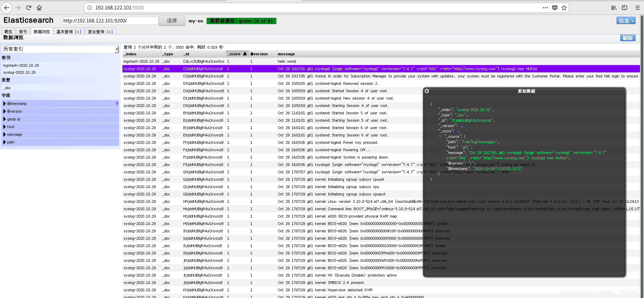Image resolution: width=644 pixels, height=298 pixels.
Task: Sort results by @version column
Action: (x=262, y=54)
